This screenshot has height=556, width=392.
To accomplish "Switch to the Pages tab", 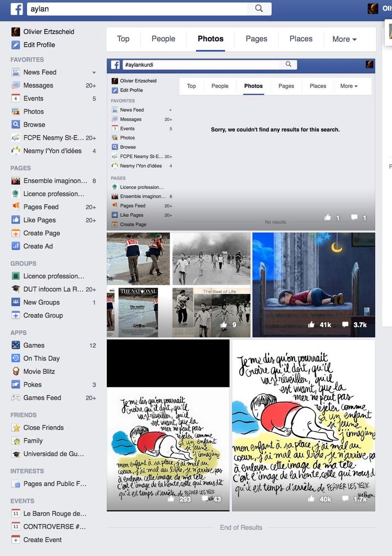I will (x=256, y=39).
